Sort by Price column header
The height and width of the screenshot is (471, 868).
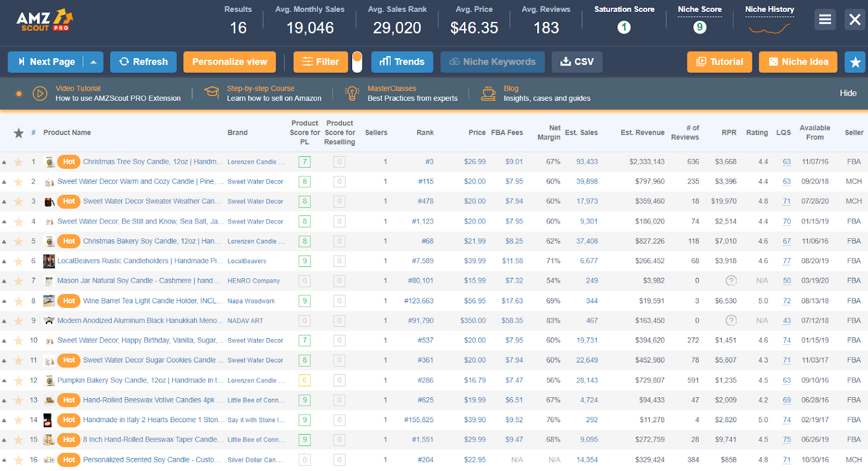477,132
